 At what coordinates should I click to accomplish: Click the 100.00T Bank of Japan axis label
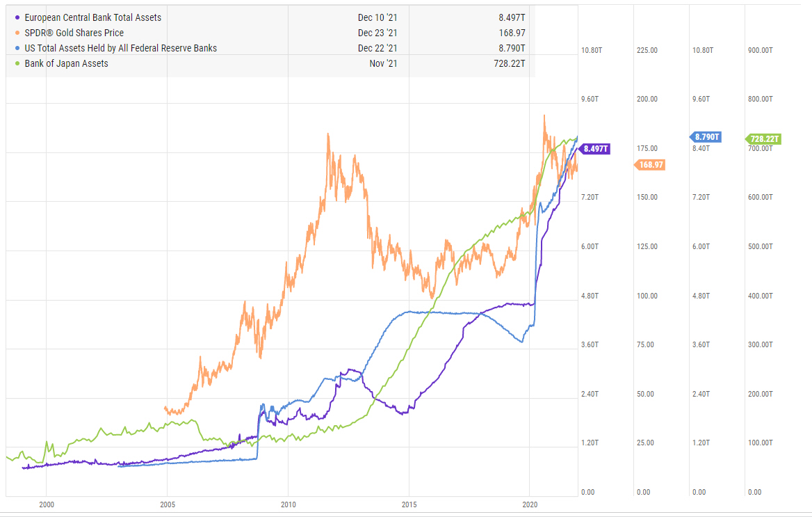pos(761,443)
